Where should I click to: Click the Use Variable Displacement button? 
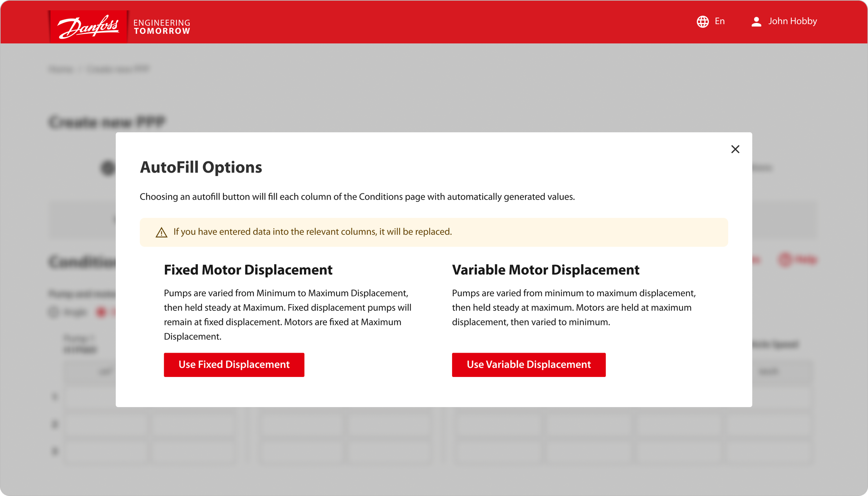point(528,364)
